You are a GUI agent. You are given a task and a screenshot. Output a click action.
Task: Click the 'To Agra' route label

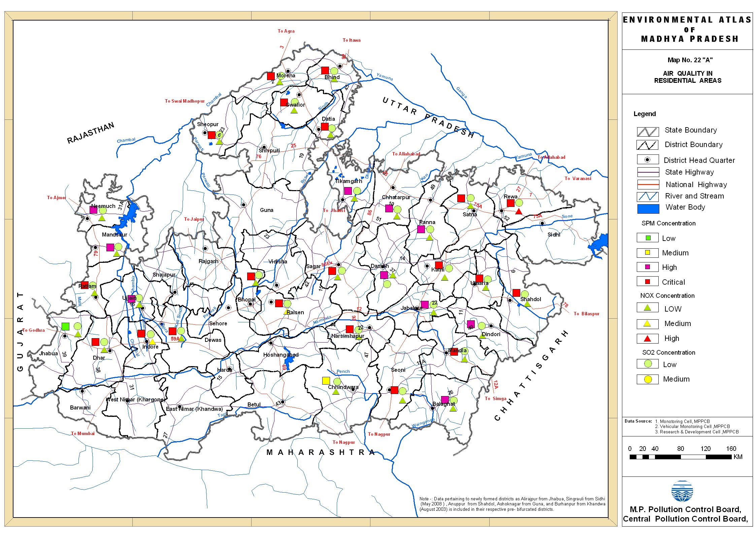point(286,31)
